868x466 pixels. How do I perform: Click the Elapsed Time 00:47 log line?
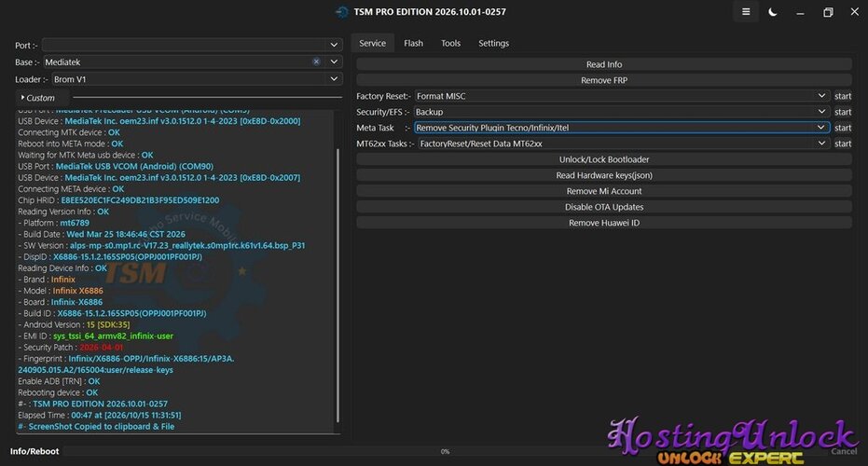(99, 415)
